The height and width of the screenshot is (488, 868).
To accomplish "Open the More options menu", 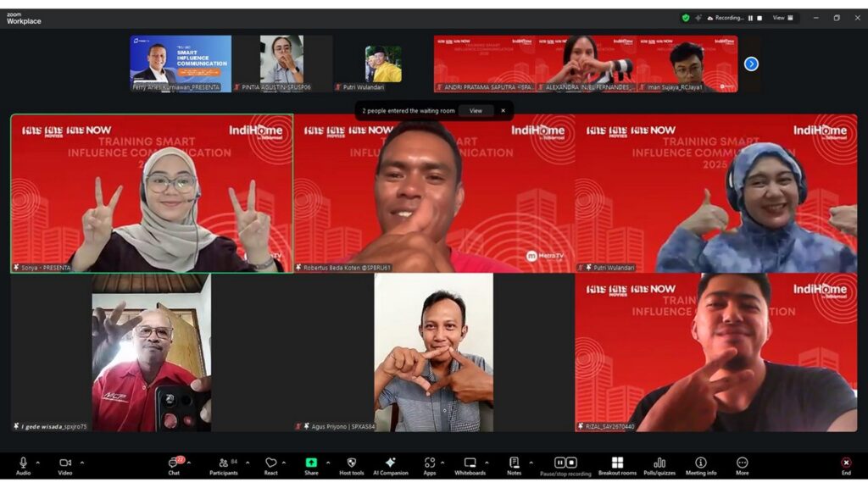I will coord(743,465).
